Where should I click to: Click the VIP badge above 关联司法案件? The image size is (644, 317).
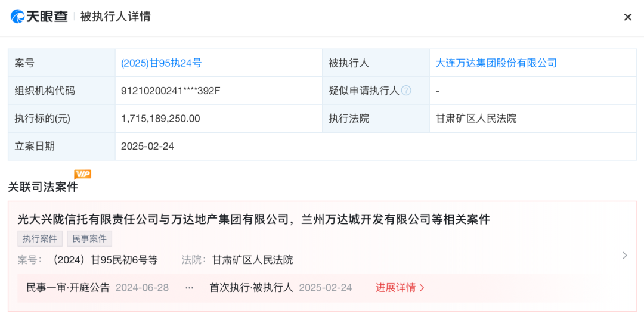tap(82, 174)
